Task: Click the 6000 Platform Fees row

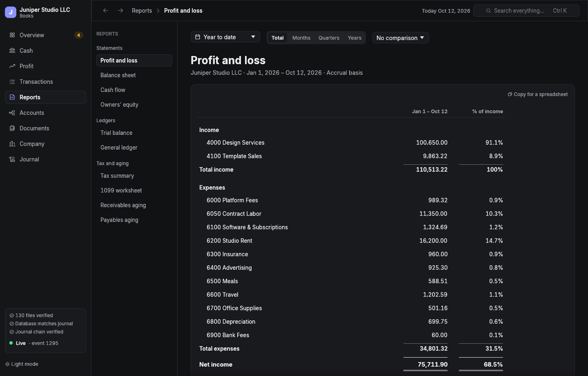Action: tap(351, 200)
